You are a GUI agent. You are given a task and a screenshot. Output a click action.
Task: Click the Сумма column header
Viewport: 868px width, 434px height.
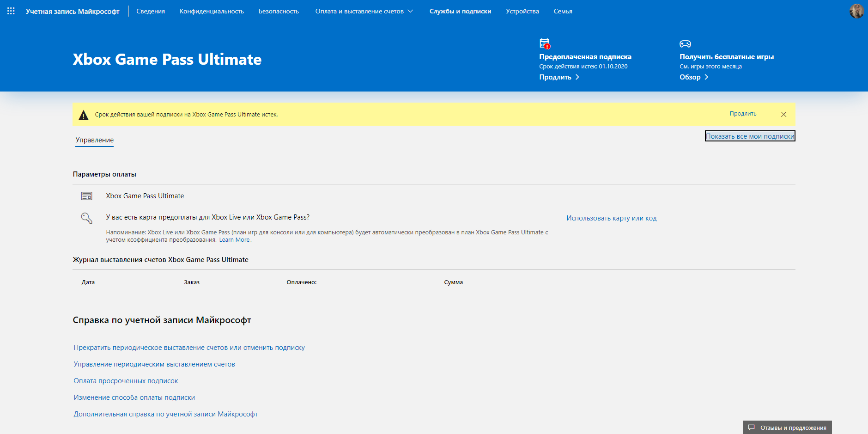[x=454, y=282]
